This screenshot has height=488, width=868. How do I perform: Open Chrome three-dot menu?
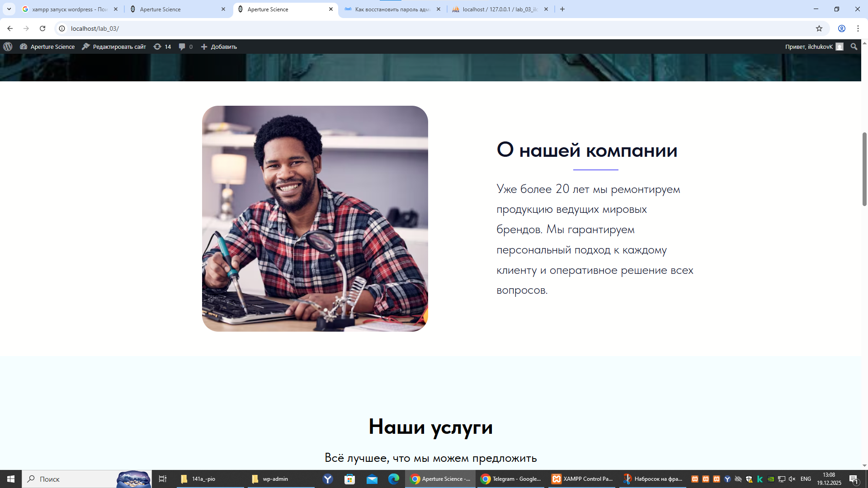pos(858,28)
